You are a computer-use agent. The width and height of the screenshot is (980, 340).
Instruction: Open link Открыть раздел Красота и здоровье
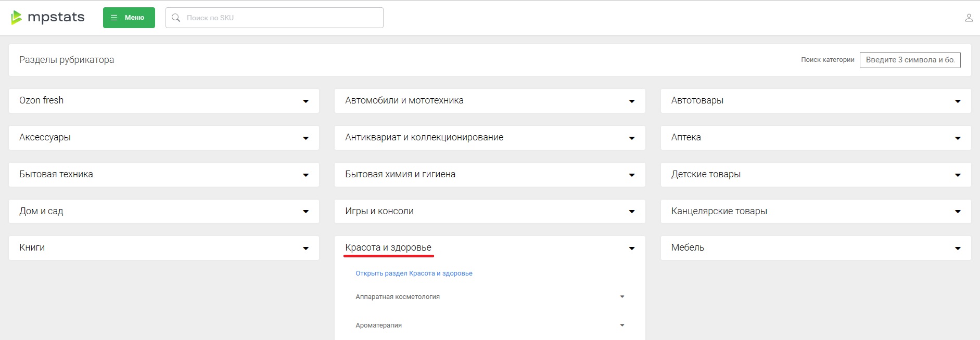coord(414,273)
